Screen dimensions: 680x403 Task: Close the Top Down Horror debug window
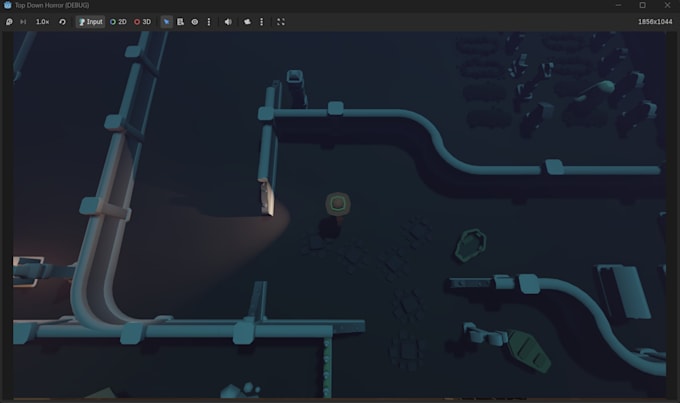pyautogui.click(x=667, y=5)
